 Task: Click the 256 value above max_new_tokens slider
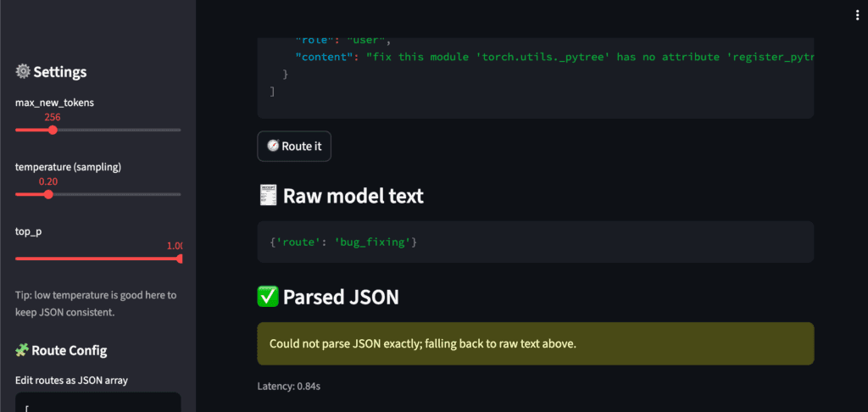click(53, 117)
